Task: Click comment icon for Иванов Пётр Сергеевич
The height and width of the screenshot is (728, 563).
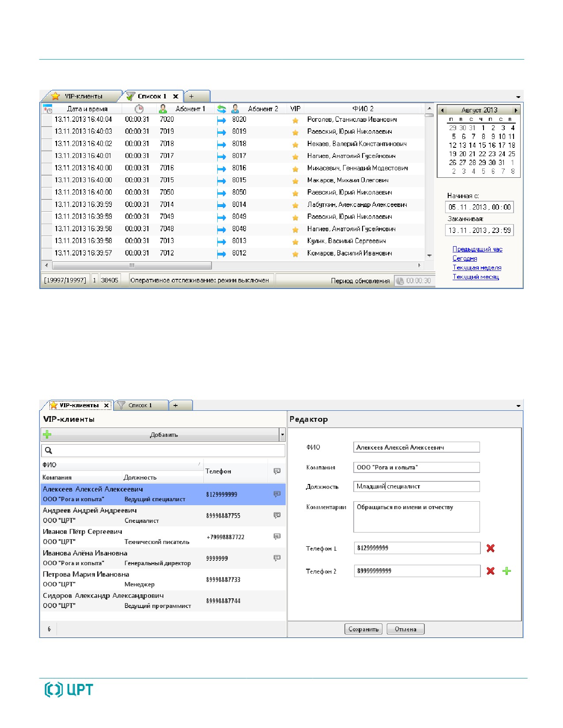Action: 277,537
